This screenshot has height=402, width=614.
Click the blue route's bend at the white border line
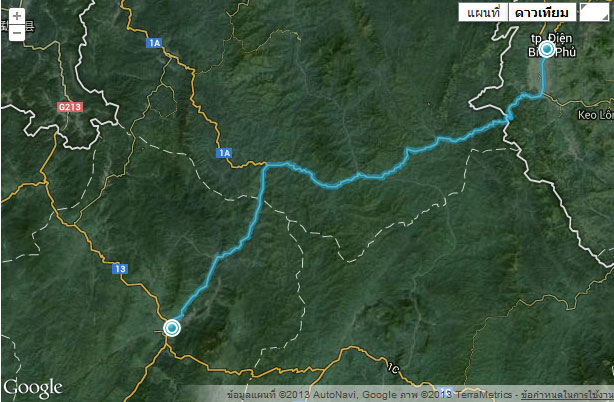[509, 116]
